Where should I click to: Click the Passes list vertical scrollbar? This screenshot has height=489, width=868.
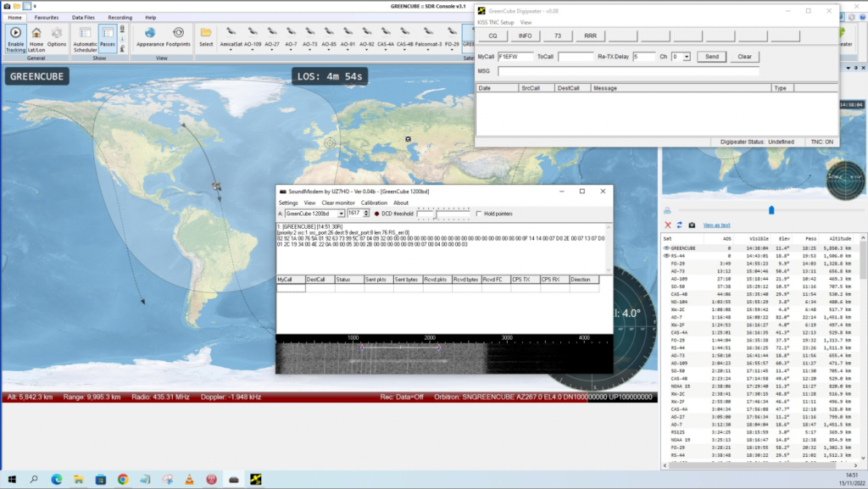point(862,348)
